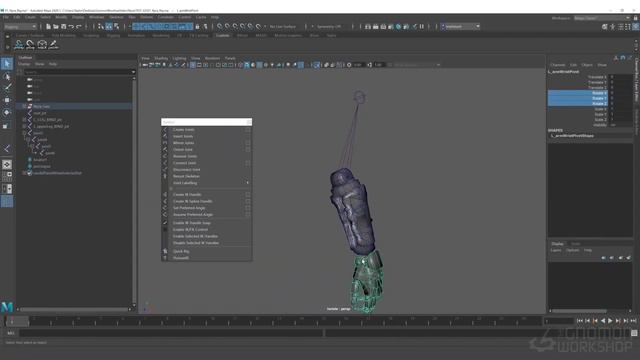The height and width of the screenshot is (360, 640).
Task: Select the arrow Select tool in toolbox
Action: click(7, 63)
